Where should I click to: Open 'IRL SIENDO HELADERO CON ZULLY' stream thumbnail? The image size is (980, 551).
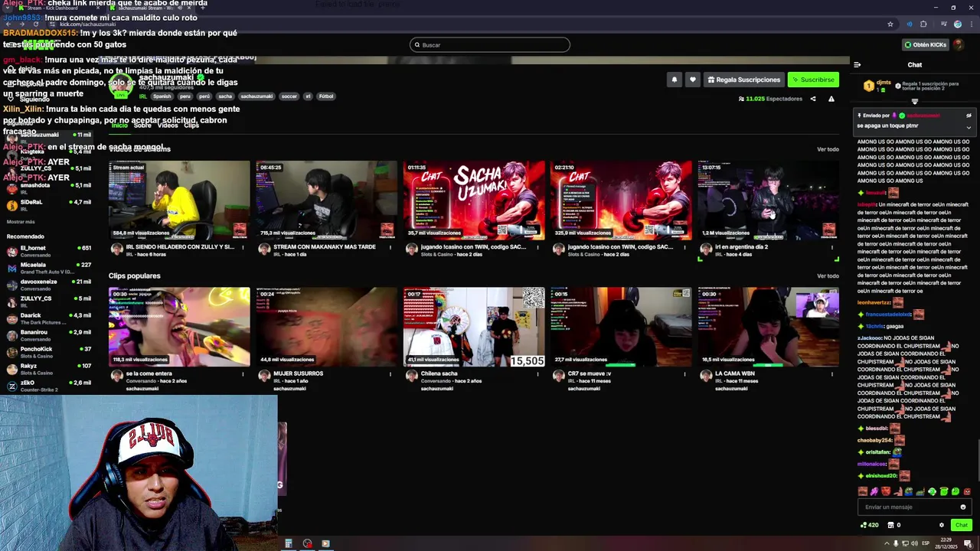tap(179, 201)
